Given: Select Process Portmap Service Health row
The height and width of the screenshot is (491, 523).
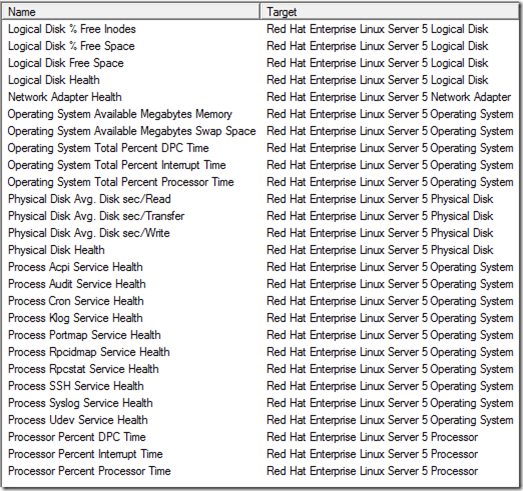Looking at the screenshot, I should (x=260, y=335).
